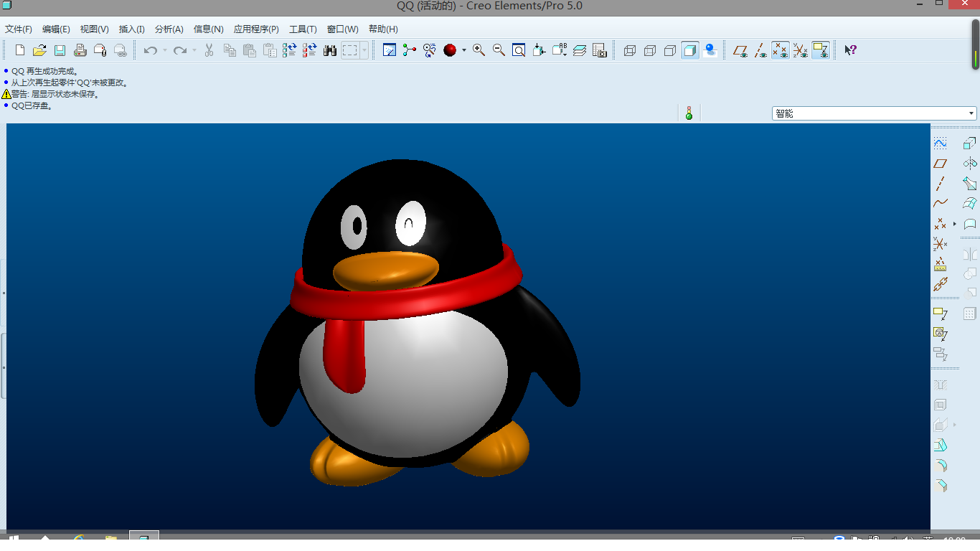980x551 pixels.
Task: Click the context-sensitive help cursor icon
Action: click(x=850, y=50)
